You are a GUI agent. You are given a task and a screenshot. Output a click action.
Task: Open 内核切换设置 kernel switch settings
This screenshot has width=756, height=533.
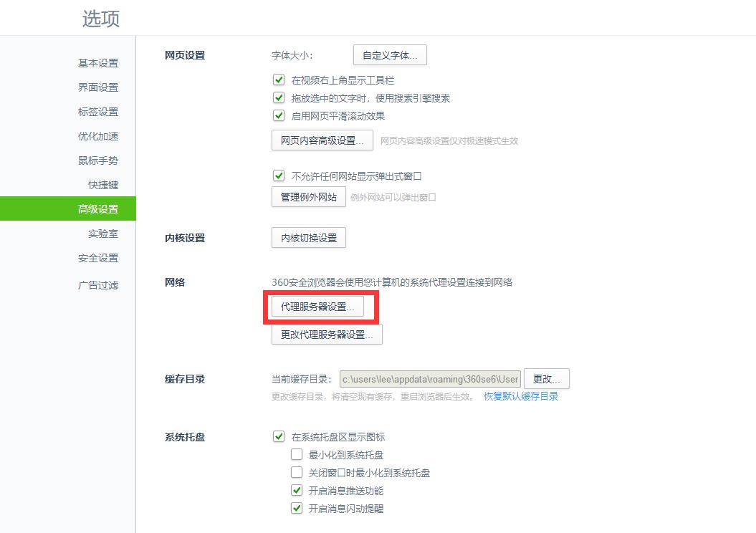click(x=308, y=237)
